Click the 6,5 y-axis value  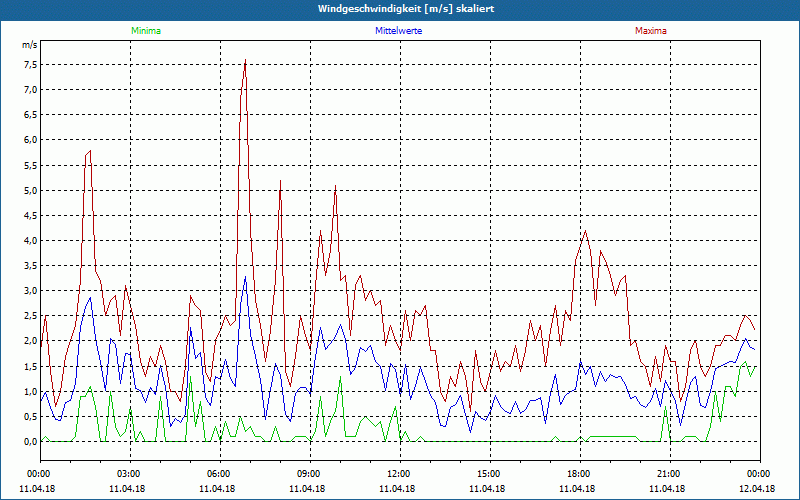(x=31, y=115)
